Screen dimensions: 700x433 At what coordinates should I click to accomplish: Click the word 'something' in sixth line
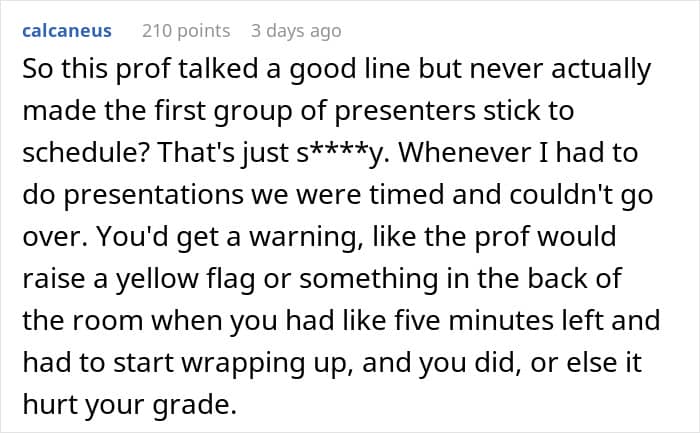(369, 279)
